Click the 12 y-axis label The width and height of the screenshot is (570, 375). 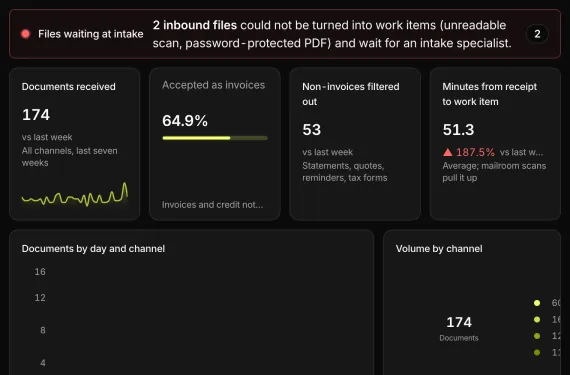pyautogui.click(x=40, y=298)
